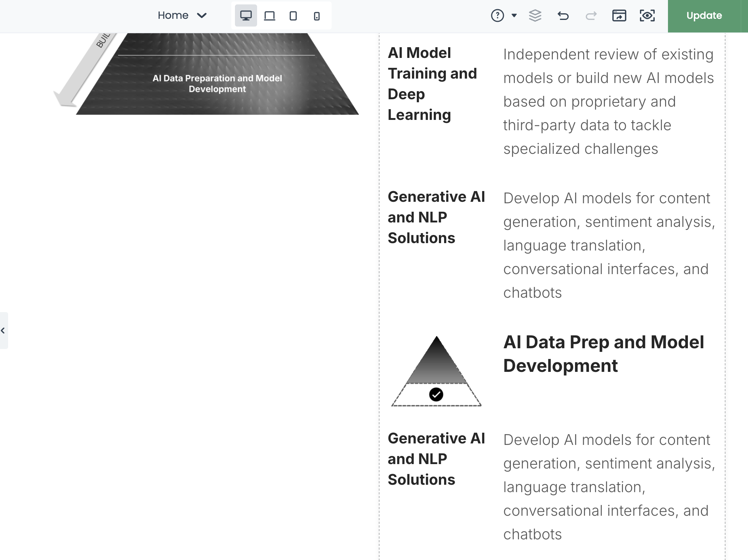The image size is (748, 560).
Task: Expand the help dropdown arrow
Action: (x=514, y=15)
